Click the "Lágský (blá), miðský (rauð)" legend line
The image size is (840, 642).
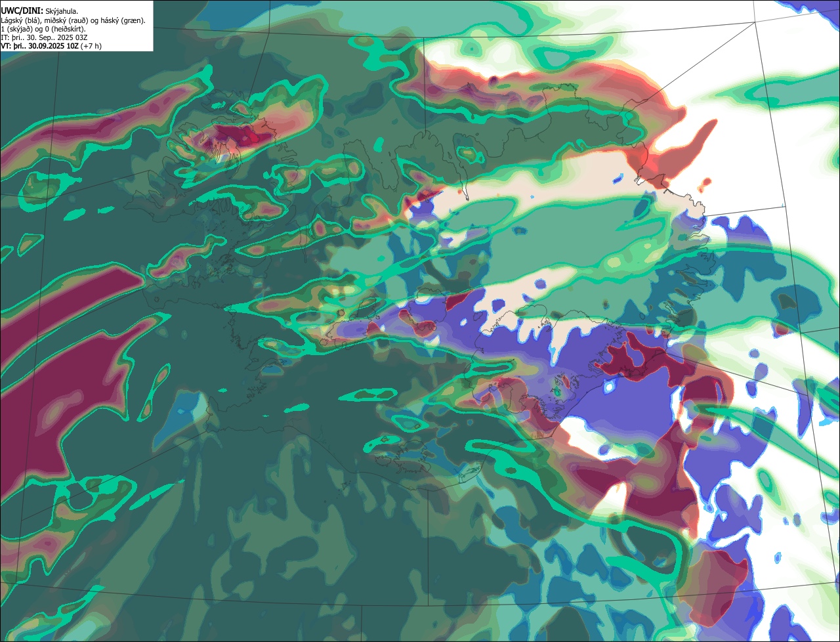tap(73, 20)
